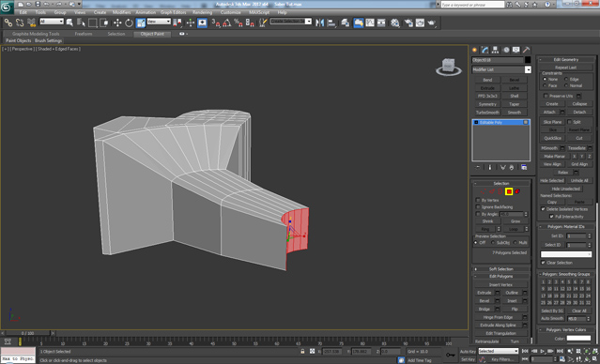Open the Graph Editors menu

click(x=174, y=12)
